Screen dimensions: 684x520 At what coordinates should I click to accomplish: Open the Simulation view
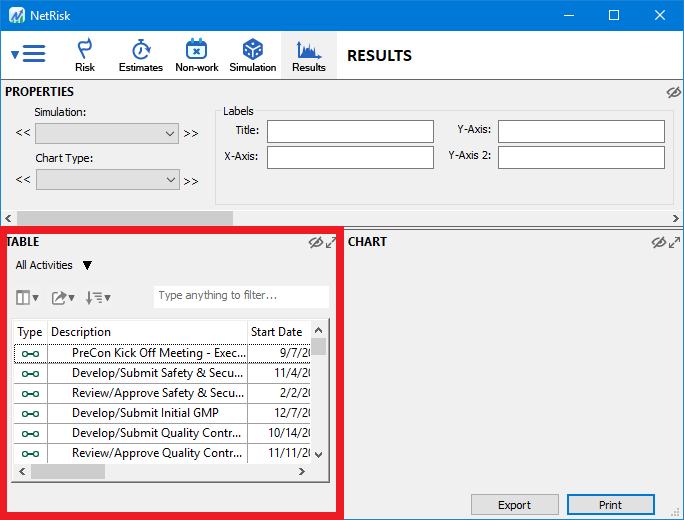point(253,55)
